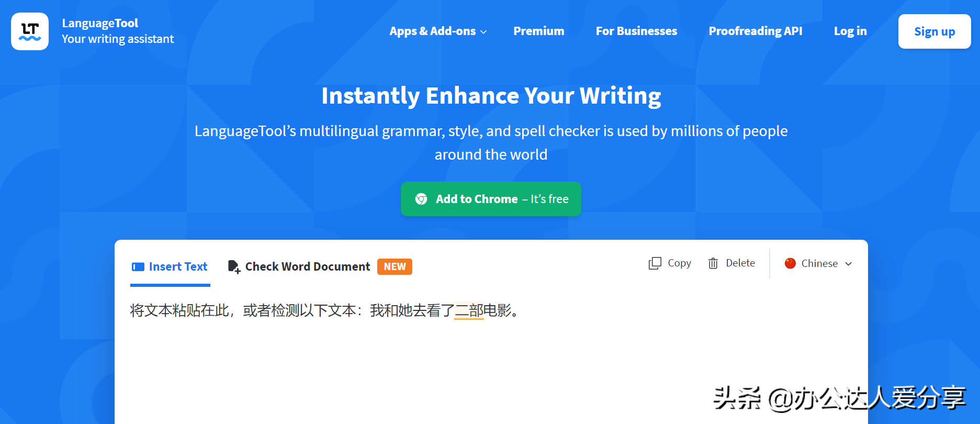The height and width of the screenshot is (424, 980).
Task: Click the Chrome icon in the green button
Action: pyautogui.click(x=421, y=199)
